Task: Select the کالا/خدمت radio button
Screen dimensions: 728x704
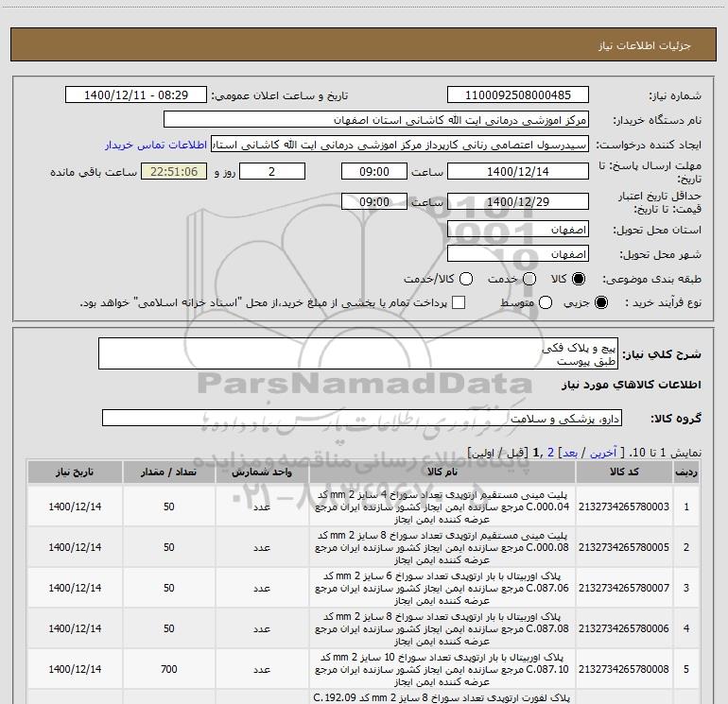Action: tap(466, 279)
